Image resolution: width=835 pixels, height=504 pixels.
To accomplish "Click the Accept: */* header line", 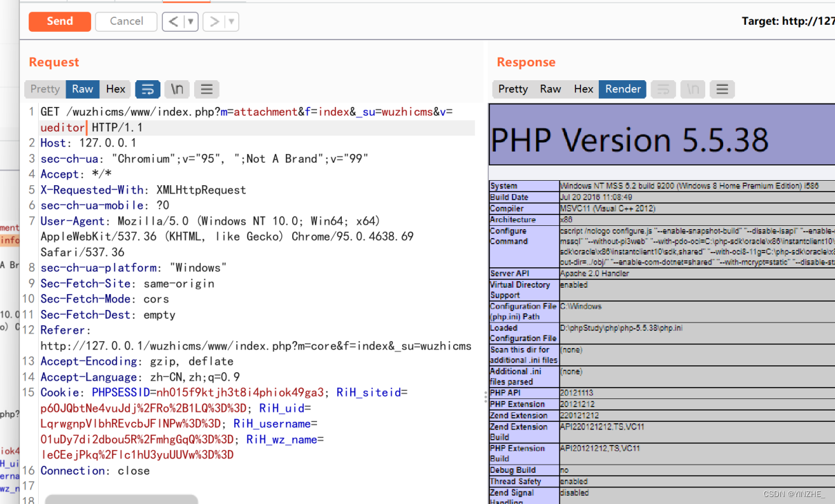I will pyautogui.click(x=76, y=174).
